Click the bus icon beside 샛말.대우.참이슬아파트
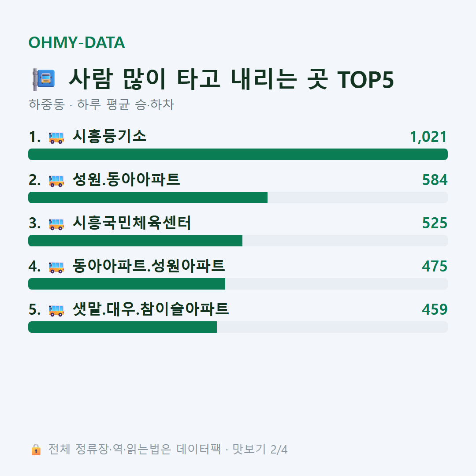476x476 pixels. tap(56, 310)
